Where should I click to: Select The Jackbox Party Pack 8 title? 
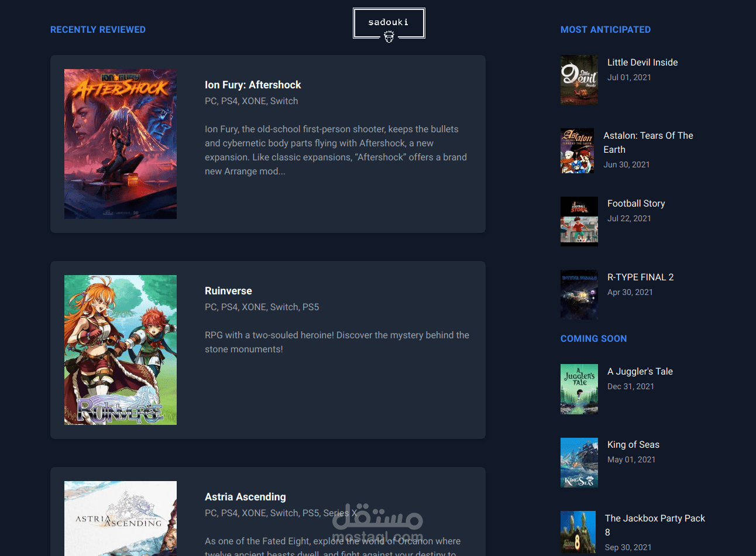click(x=655, y=525)
